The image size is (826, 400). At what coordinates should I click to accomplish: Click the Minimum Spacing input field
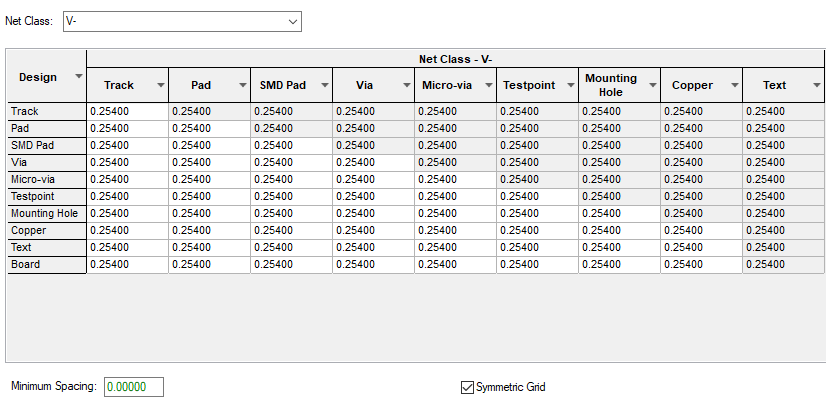133,387
